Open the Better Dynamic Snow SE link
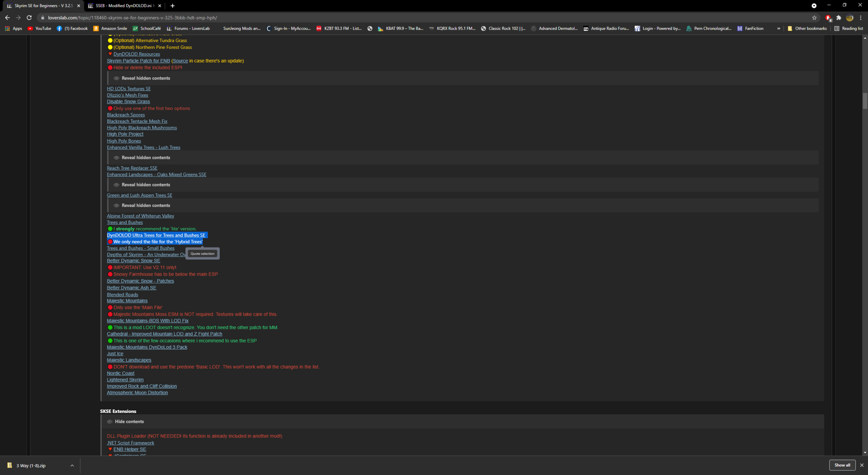Viewport: 868px width, 475px height. 133,261
